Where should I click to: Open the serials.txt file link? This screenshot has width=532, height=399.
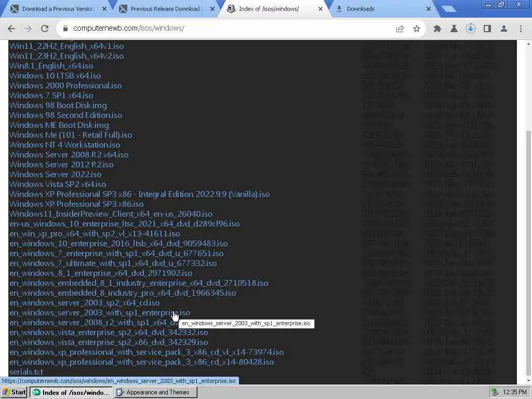(26, 372)
